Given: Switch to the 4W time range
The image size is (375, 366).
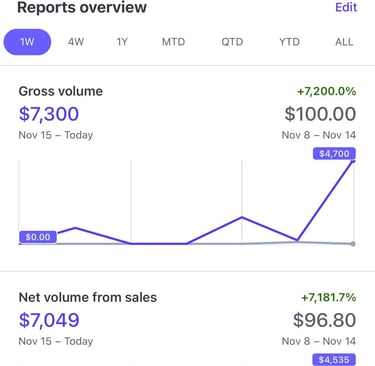Looking at the screenshot, I should pyautogui.click(x=76, y=42).
